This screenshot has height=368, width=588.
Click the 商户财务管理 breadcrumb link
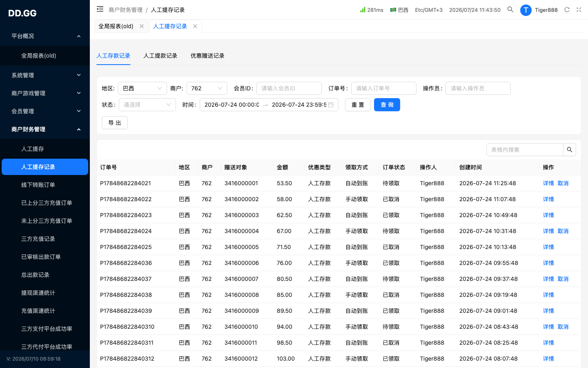click(x=125, y=10)
